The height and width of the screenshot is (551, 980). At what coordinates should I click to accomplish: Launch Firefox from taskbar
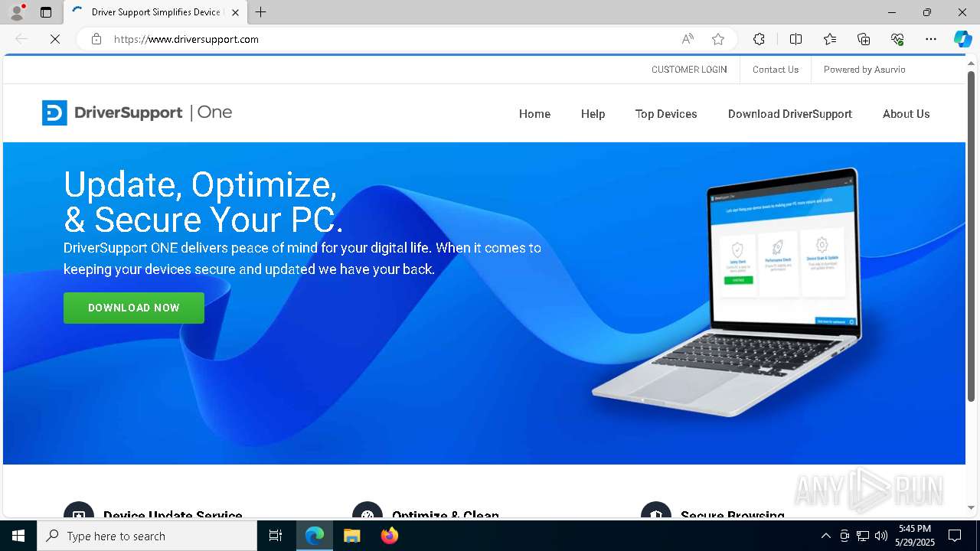(x=390, y=536)
